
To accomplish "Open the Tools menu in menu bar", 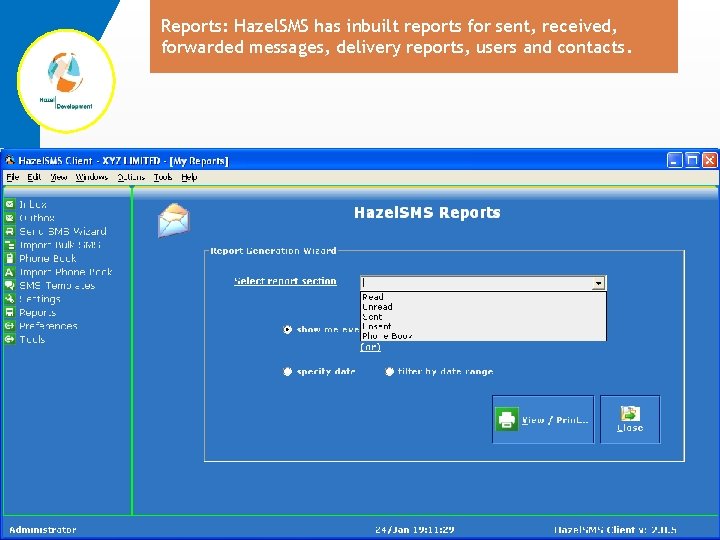I will pos(163,177).
